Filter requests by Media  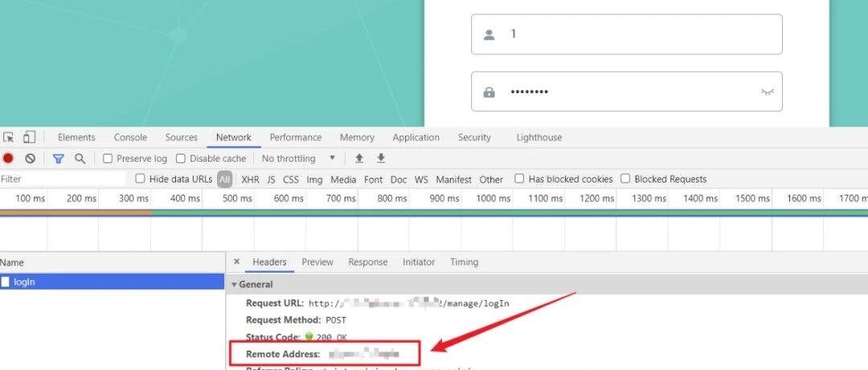coord(343,179)
